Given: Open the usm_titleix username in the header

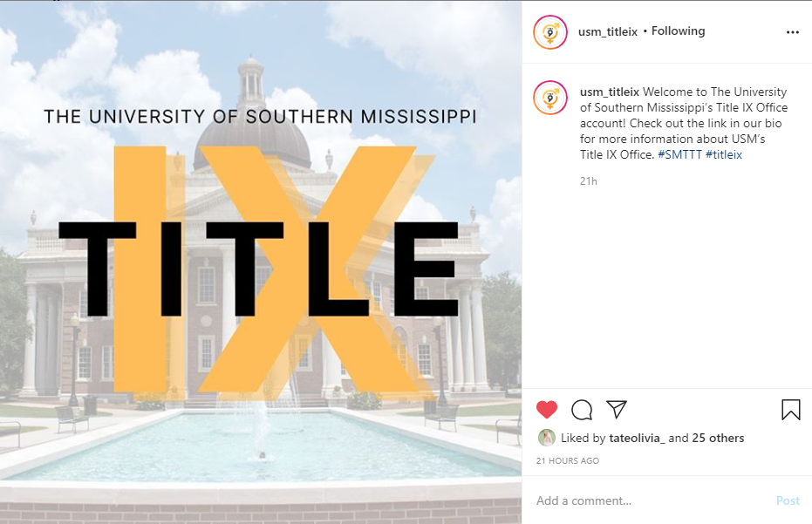Looking at the screenshot, I should pyautogui.click(x=607, y=31).
